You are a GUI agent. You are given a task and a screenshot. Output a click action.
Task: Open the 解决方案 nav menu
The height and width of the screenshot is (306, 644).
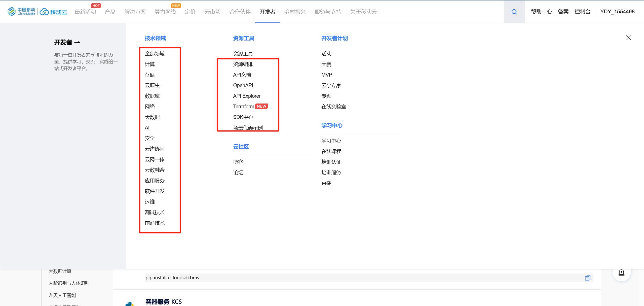click(x=135, y=12)
